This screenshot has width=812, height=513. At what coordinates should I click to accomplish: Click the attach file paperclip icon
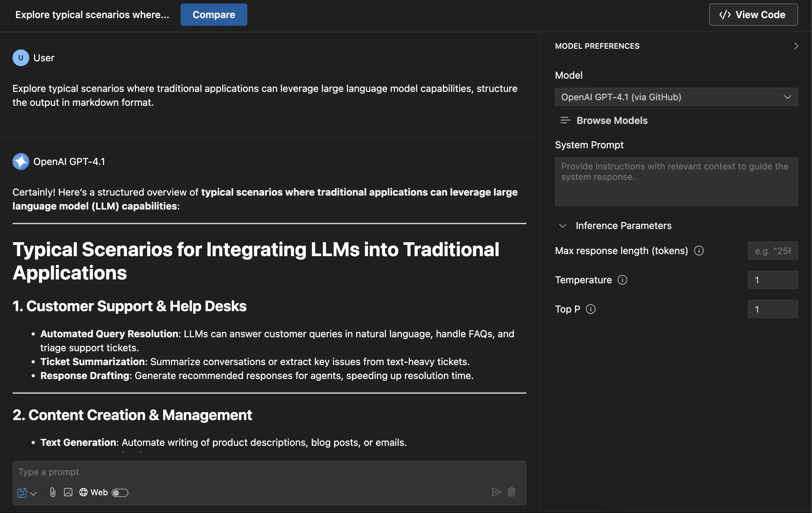tap(53, 492)
